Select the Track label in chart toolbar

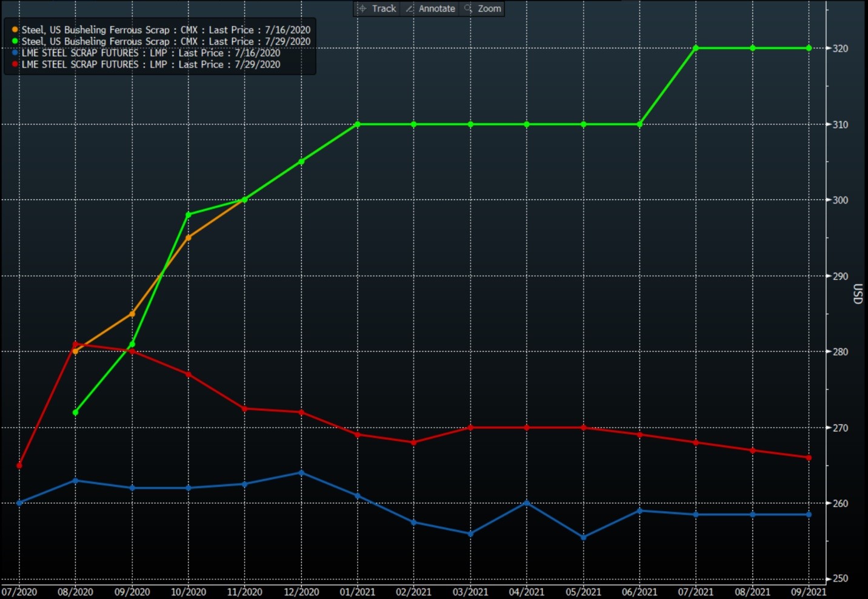tap(384, 8)
